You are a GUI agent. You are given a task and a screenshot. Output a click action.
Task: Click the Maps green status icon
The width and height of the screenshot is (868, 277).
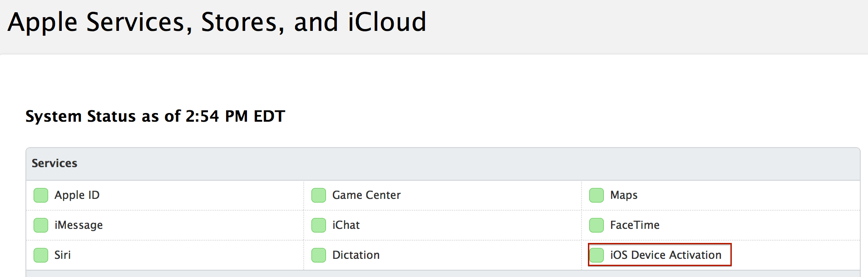597,195
